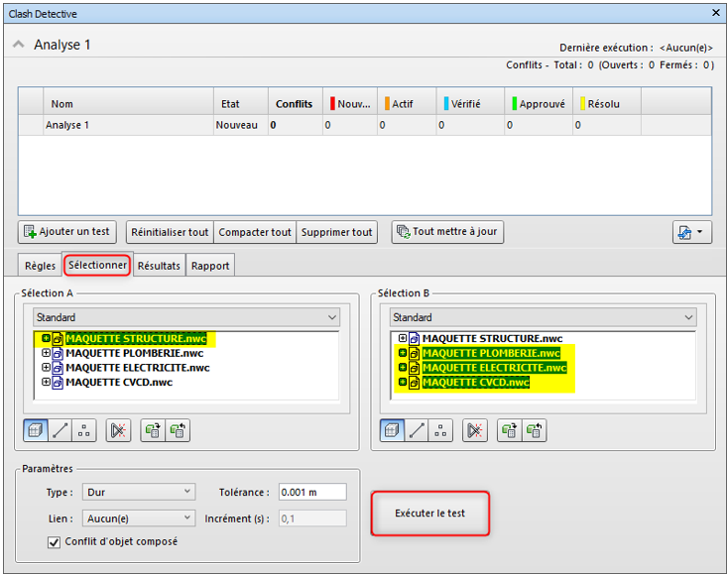Click select in scene icon in Sélection A
This screenshot has width=728, height=575.
[x=179, y=430]
